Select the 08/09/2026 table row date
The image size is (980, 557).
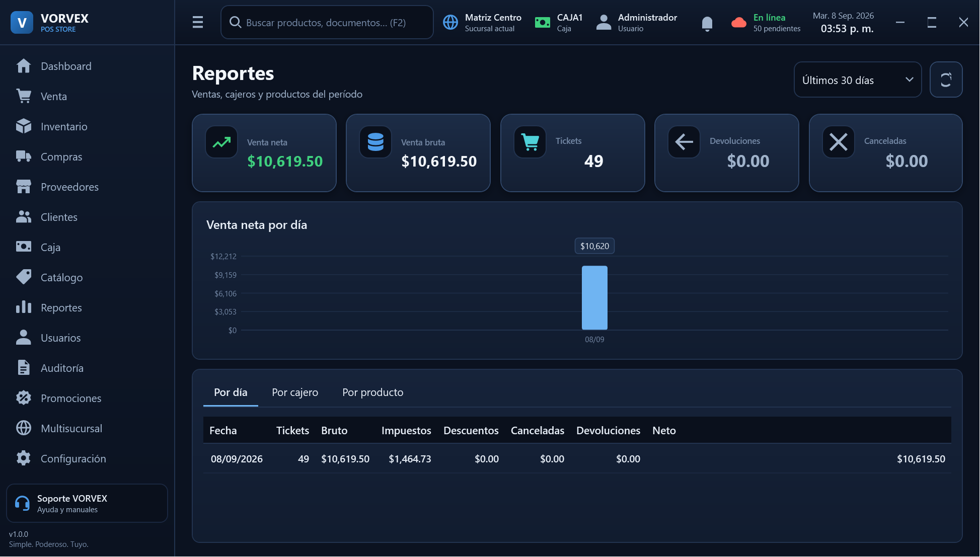point(237,459)
